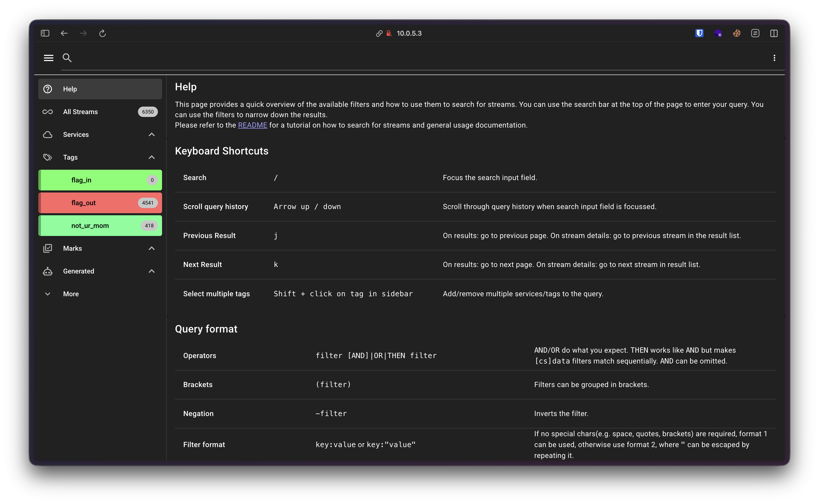Open the README link
819x504 pixels.
pyautogui.click(x=252, y=125)
